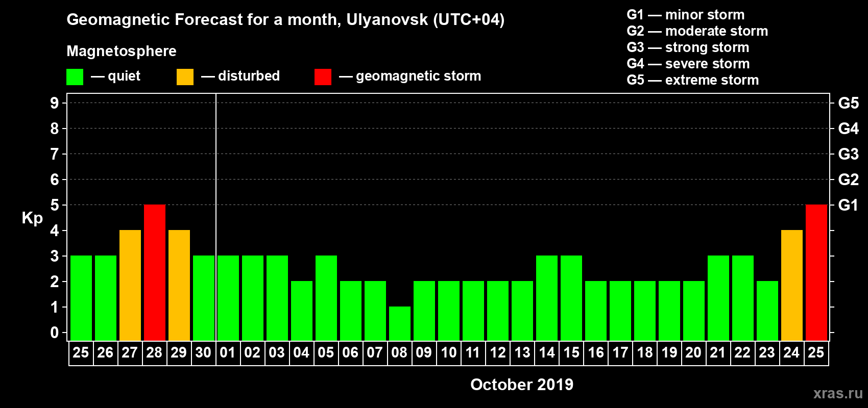Click the orange bar for October 24
The height and width of the screenshot is (408, 868).
coord(792,285)
